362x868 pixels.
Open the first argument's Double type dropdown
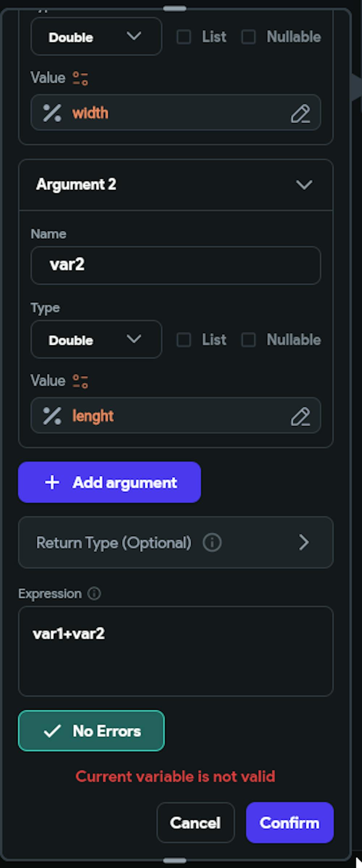[x=96, y=37]
